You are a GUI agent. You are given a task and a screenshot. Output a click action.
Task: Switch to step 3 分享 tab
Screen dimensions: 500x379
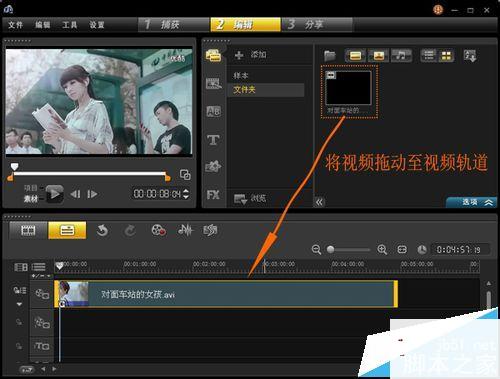click(317, 24)
